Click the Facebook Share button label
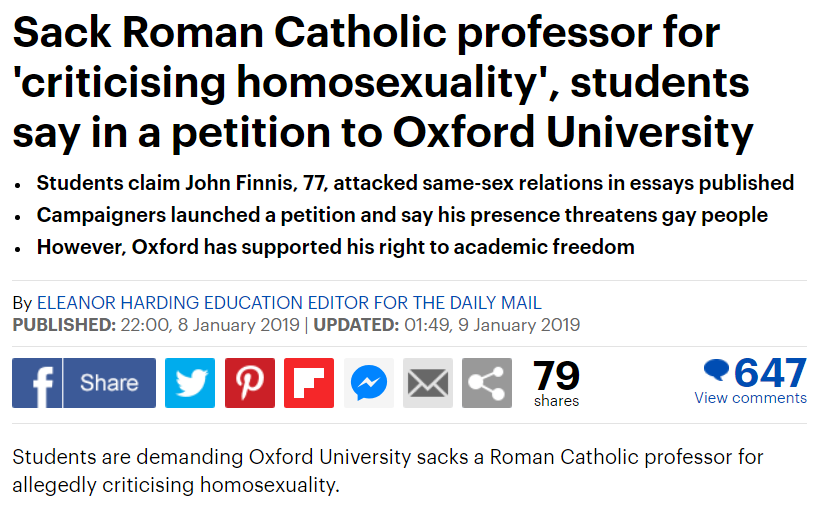The image size is (820, 511). (x=109, y=383)
